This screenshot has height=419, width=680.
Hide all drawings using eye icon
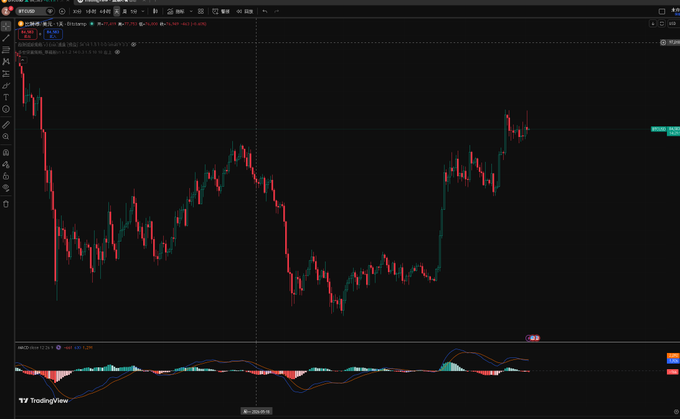pyautogui.click(x=6, y=188)
